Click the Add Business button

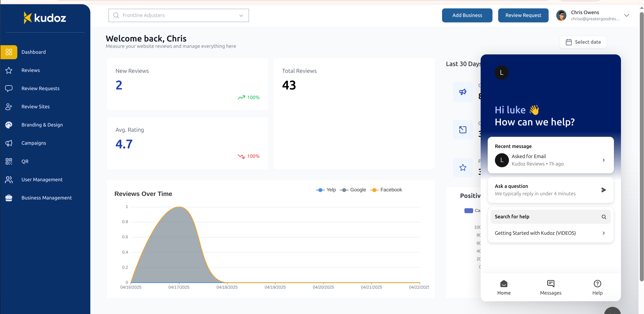[467, 15]
